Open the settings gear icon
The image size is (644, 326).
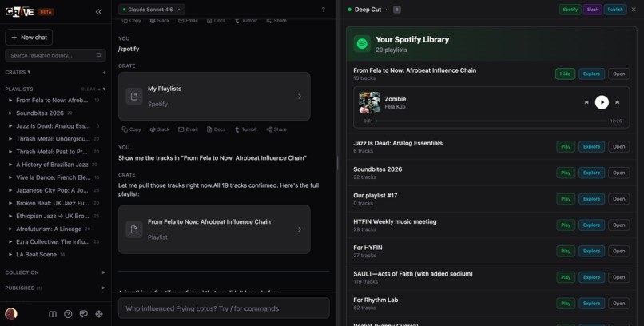(x=99, y=314)
